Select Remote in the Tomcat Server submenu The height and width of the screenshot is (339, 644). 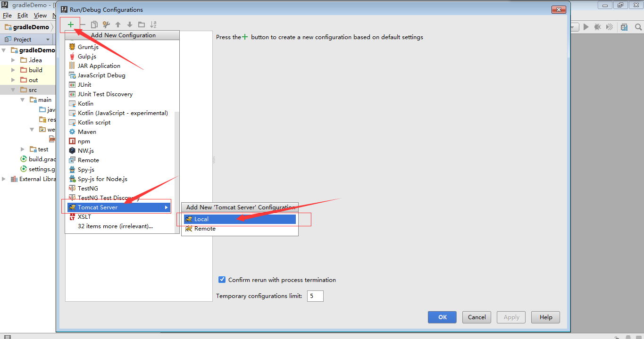(x=240, y=228)
